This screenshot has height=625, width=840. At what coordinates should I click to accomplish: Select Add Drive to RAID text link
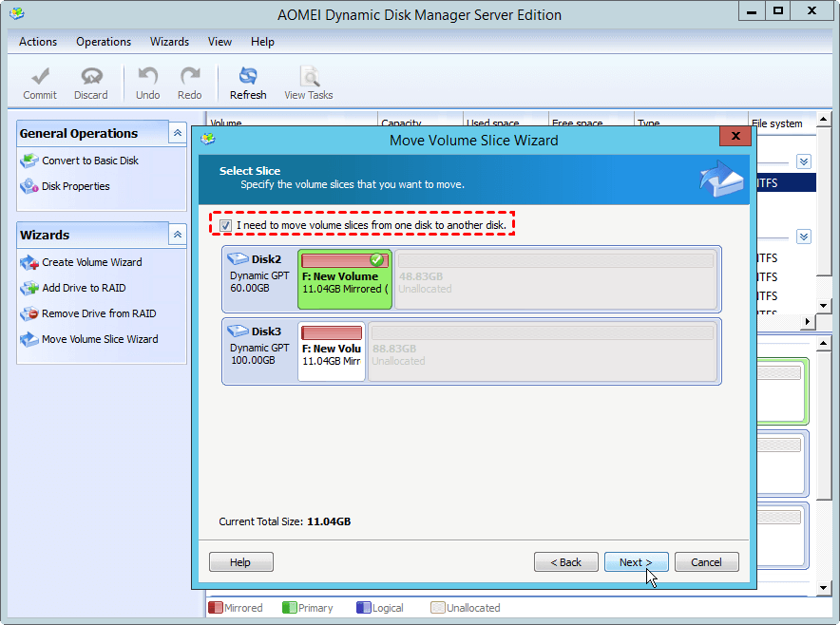[84, 288]
